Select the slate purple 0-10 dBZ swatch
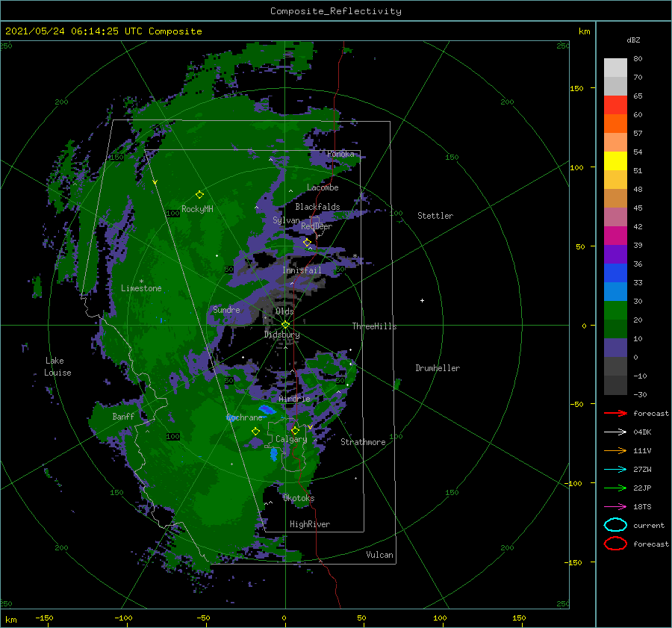The image size is (672, 628). coord(615,347)
